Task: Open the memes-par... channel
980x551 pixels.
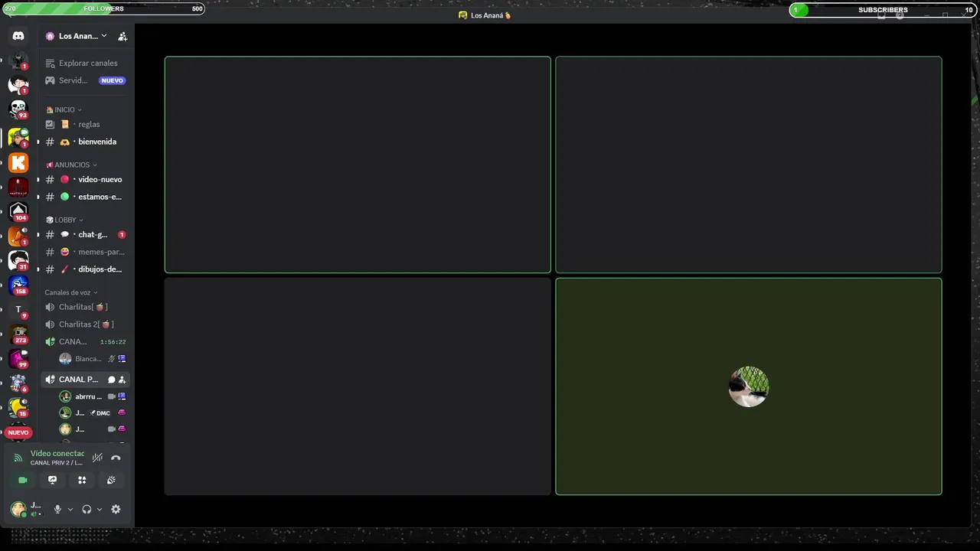Action: (84, 252)
